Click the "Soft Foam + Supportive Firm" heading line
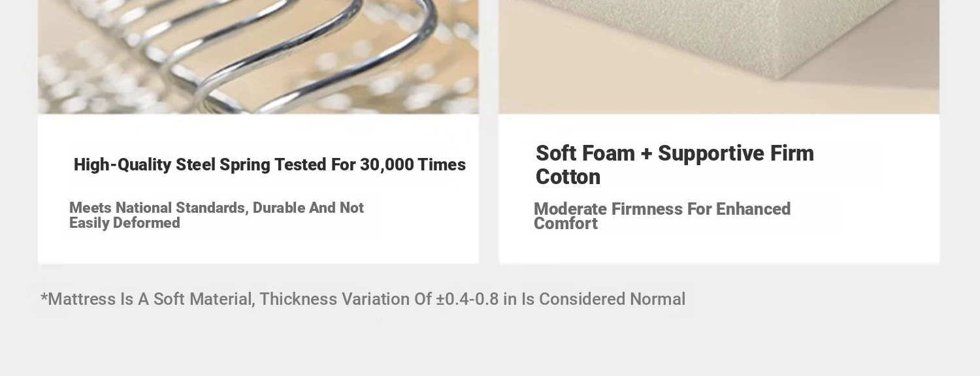Viewport: 980px width, 376px height. 674,153
